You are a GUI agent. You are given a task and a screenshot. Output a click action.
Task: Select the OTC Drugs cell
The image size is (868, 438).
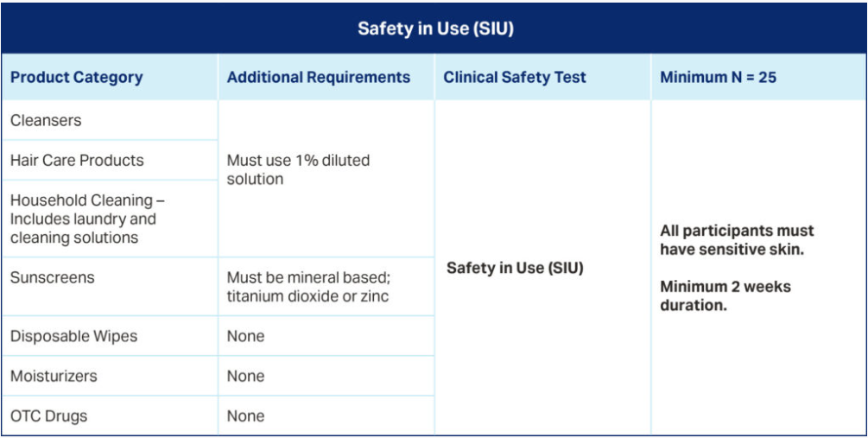click(x=48, y=416)
